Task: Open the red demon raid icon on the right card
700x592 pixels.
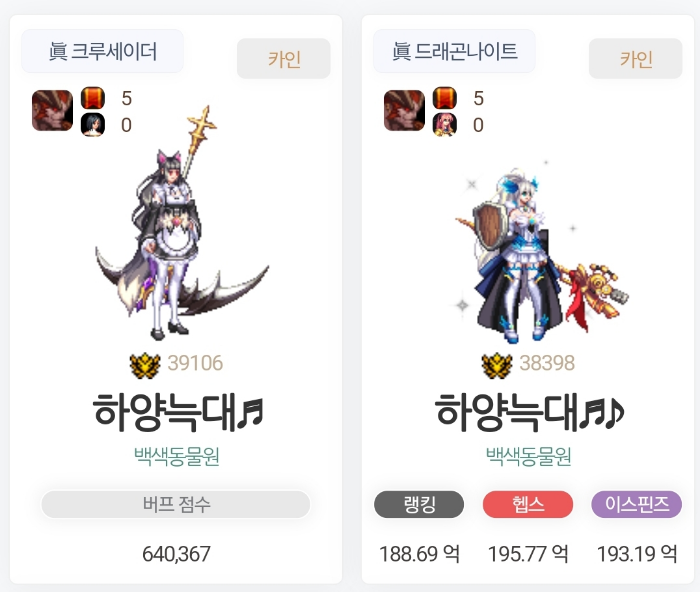Action: click(404, 110)
